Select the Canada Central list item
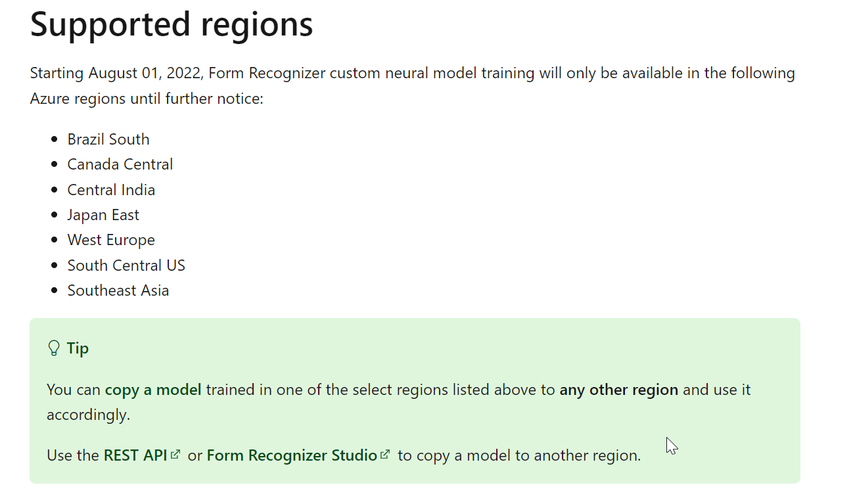 120,164
